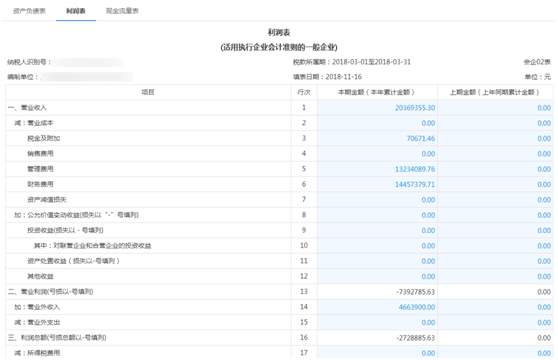Edit 管理费用 amount 13234089.76
558x360 pixels.
tap(377, 169)
